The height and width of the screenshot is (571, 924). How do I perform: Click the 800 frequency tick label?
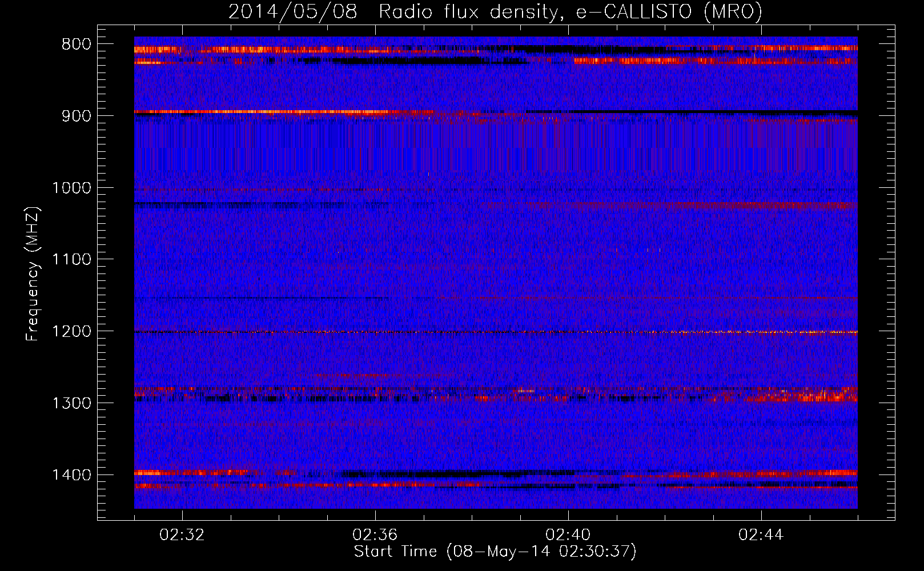pos(77,45)
